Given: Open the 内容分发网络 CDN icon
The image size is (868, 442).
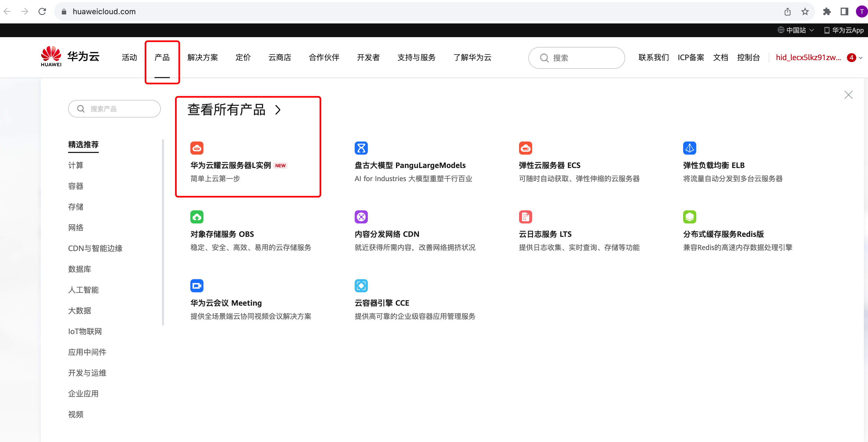Looking at the screenshot, I should point(361,217).
